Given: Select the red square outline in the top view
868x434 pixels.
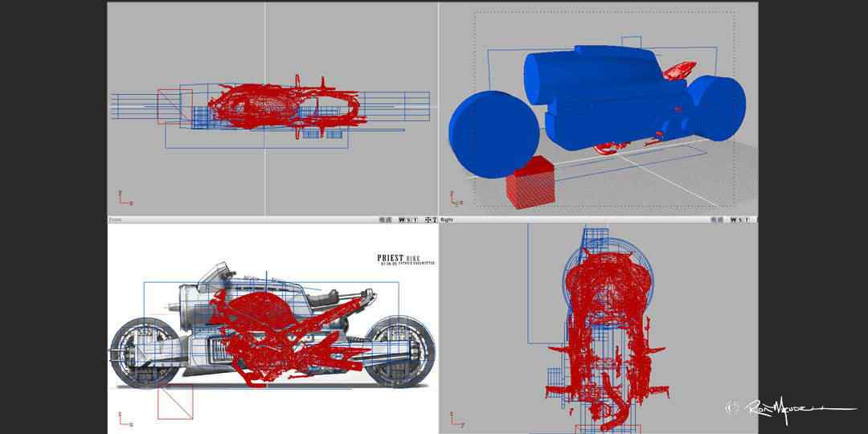Looking at the screenshot, I should click(x=175, y=107).
